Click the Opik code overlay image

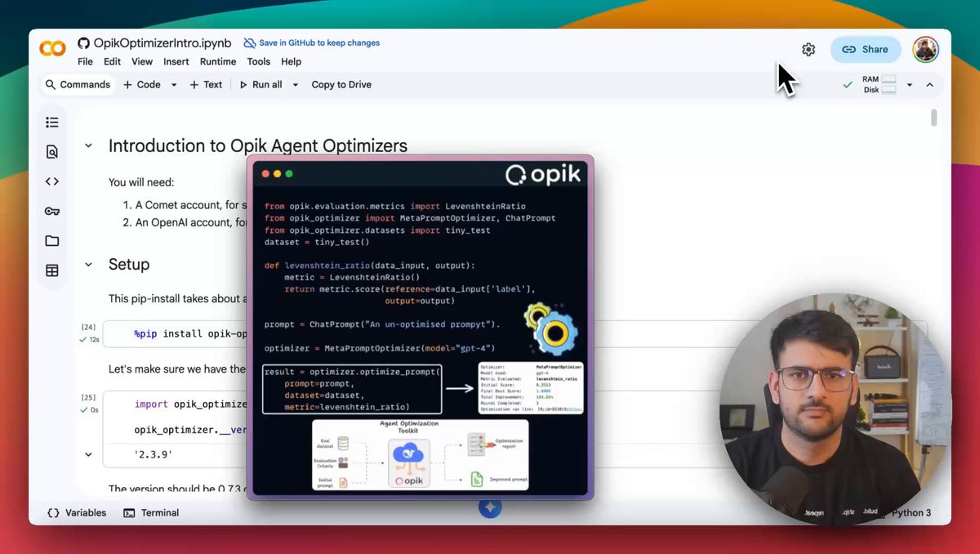coord(420,327)
